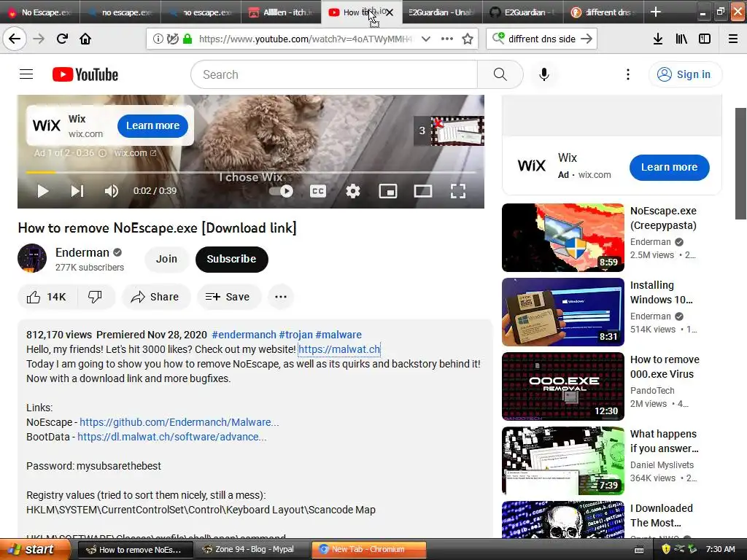Open the github.com/Endermanch/Malware link
The height and width of the screenshot is (560, 747).
tap(179, 422)
